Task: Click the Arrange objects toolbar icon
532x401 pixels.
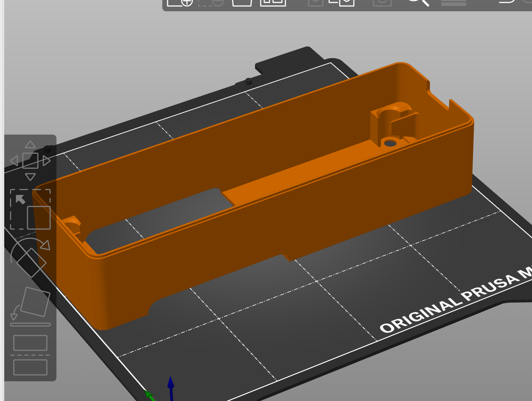Action: click(273, 2)
